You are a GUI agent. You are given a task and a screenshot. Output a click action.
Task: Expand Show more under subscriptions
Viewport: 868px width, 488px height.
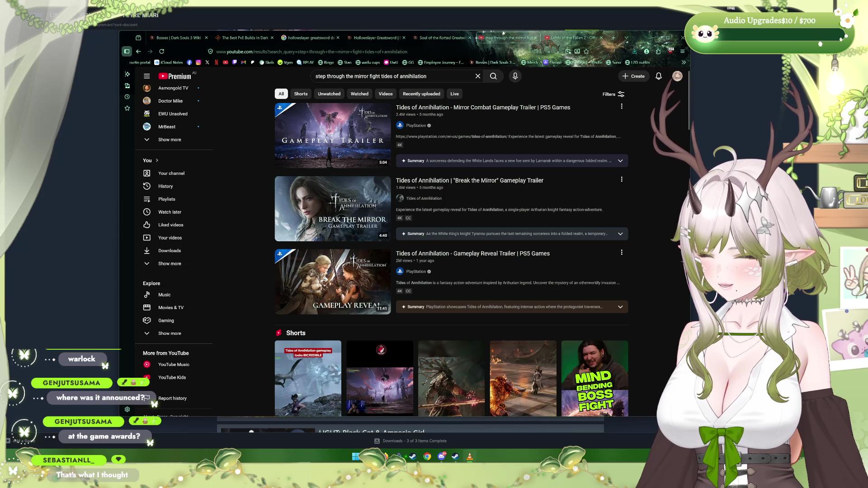pos(170,140)
